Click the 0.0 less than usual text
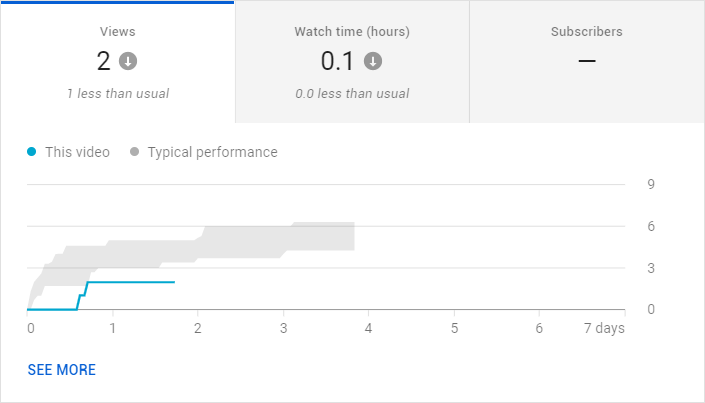Screen dimensions: 705x403 point(352,94)
